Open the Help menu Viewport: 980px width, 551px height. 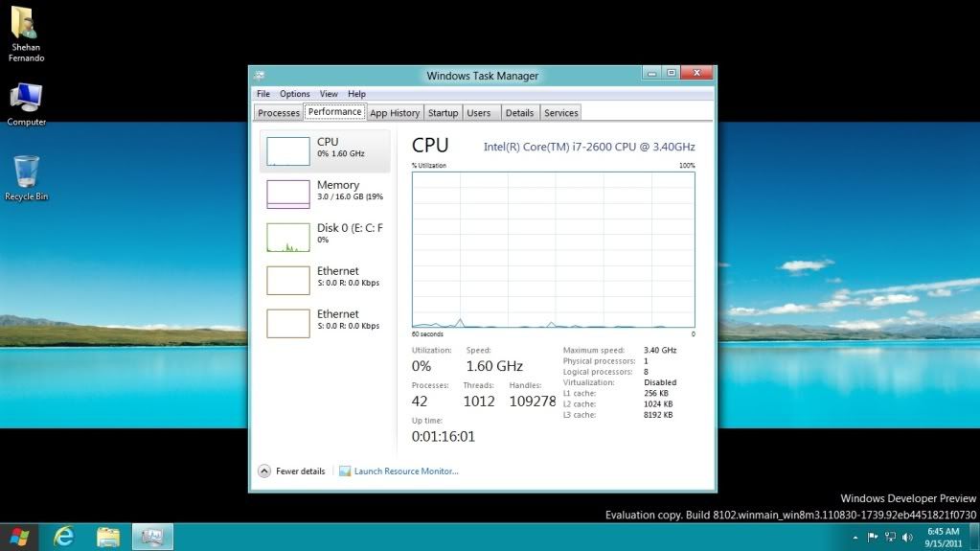point(356,94)
